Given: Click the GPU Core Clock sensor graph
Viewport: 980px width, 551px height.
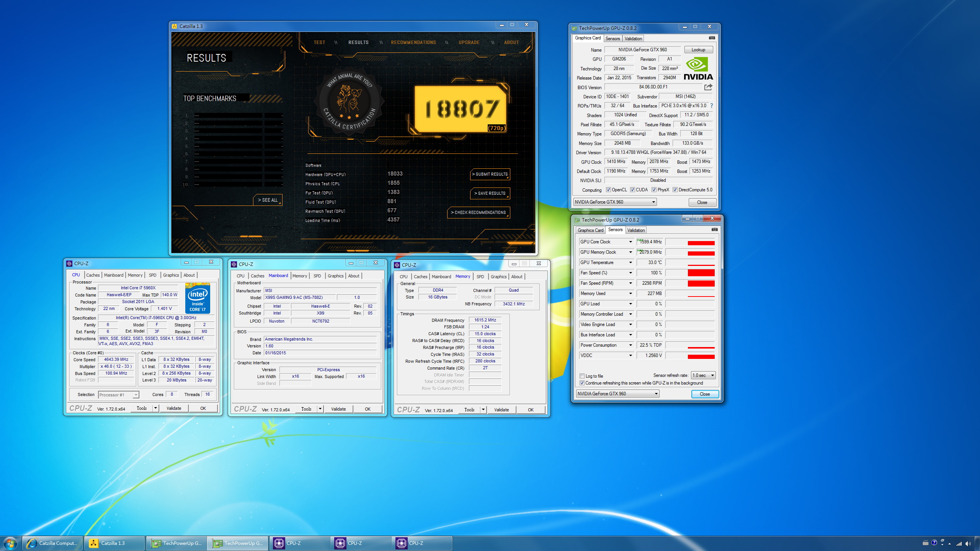Looking at the screenshot, I should click(x=690, y=242).
